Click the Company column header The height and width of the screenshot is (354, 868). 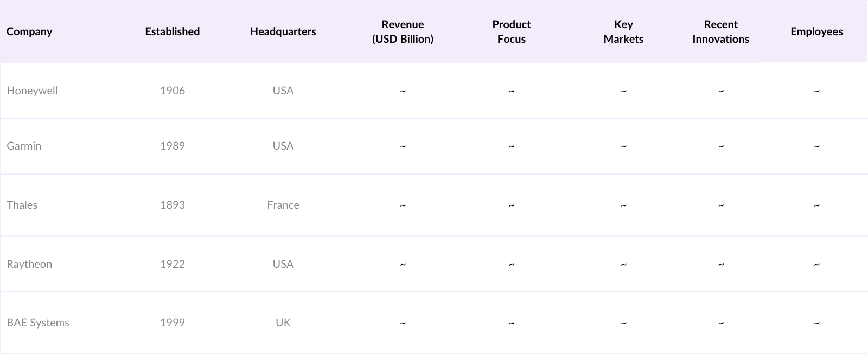click(29, 31)
